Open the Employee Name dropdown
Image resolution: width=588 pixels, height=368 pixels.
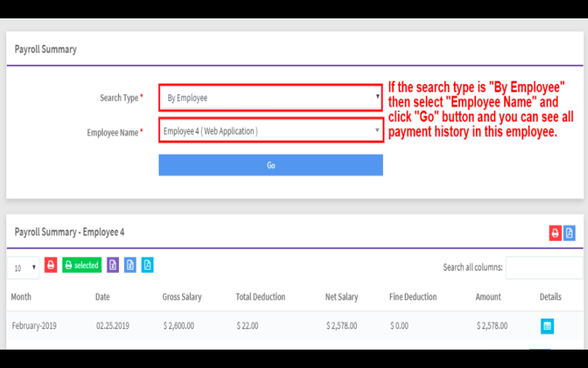pyautogui.click(x=270, y=131)
